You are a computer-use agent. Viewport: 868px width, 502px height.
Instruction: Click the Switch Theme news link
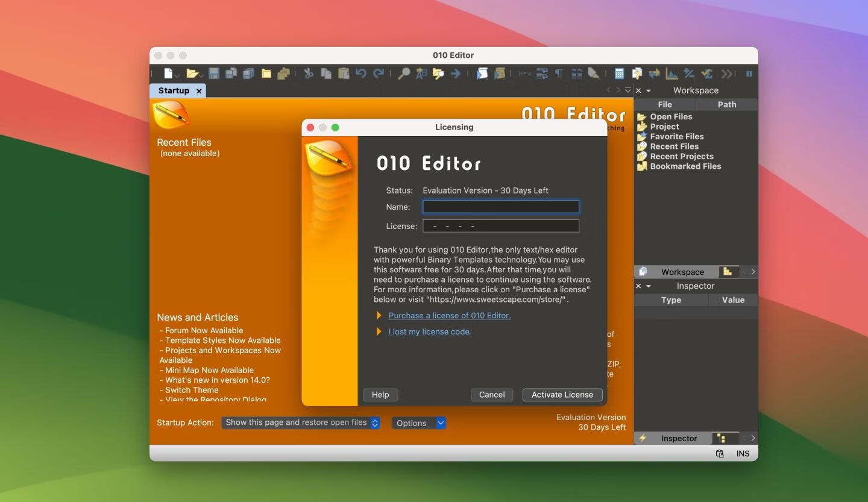[192, 390]
